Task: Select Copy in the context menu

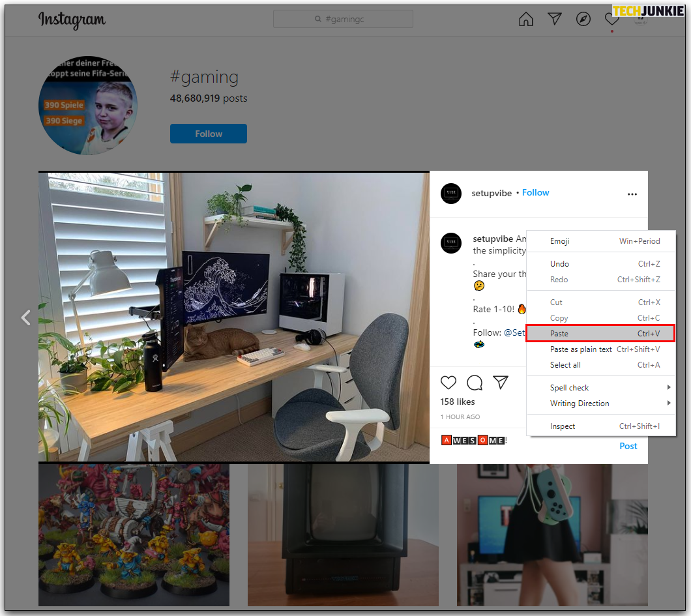Action: [x=601, y=318]
